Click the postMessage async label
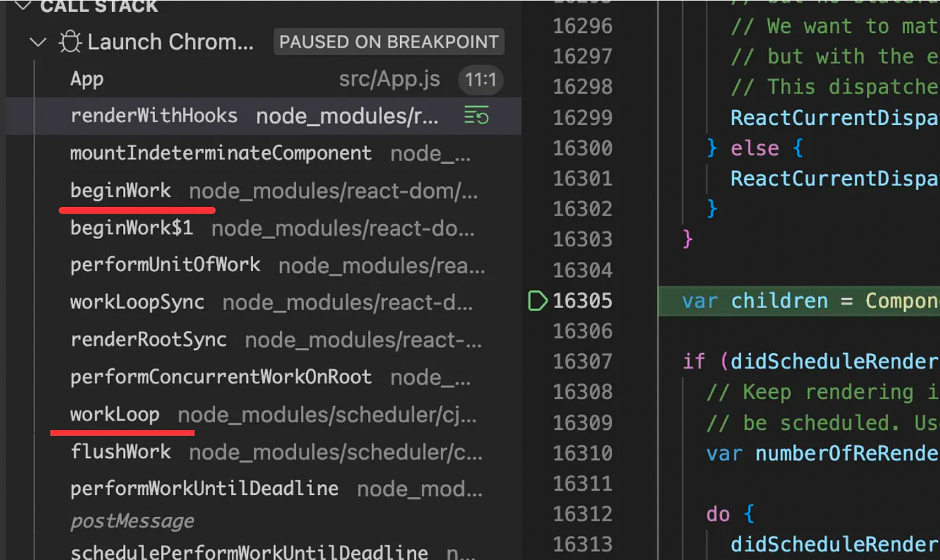Viewport: 940px width, 560px height. click(x=132, y=521)
